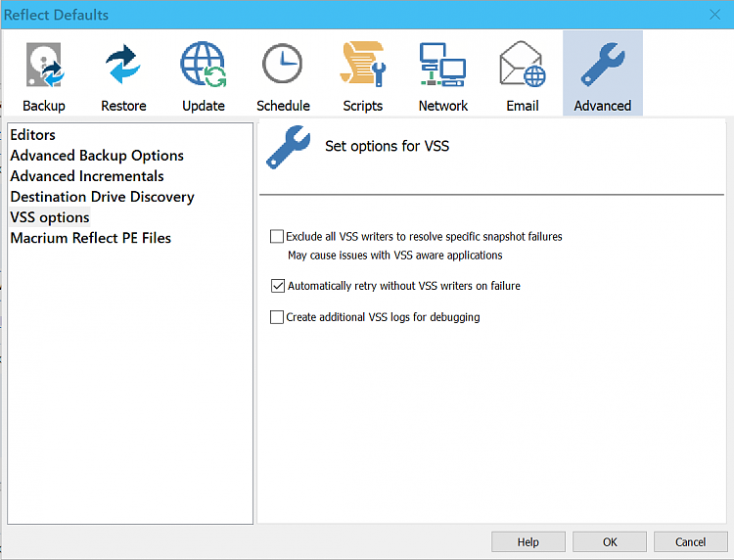
Task: Select the Advanced wrench icon
Action: click(603, 65)
